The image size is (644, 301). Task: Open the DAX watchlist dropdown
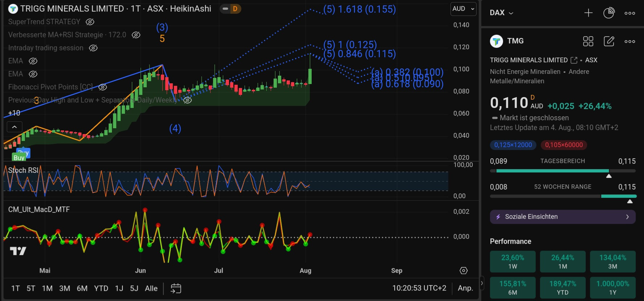click(502, 13)
